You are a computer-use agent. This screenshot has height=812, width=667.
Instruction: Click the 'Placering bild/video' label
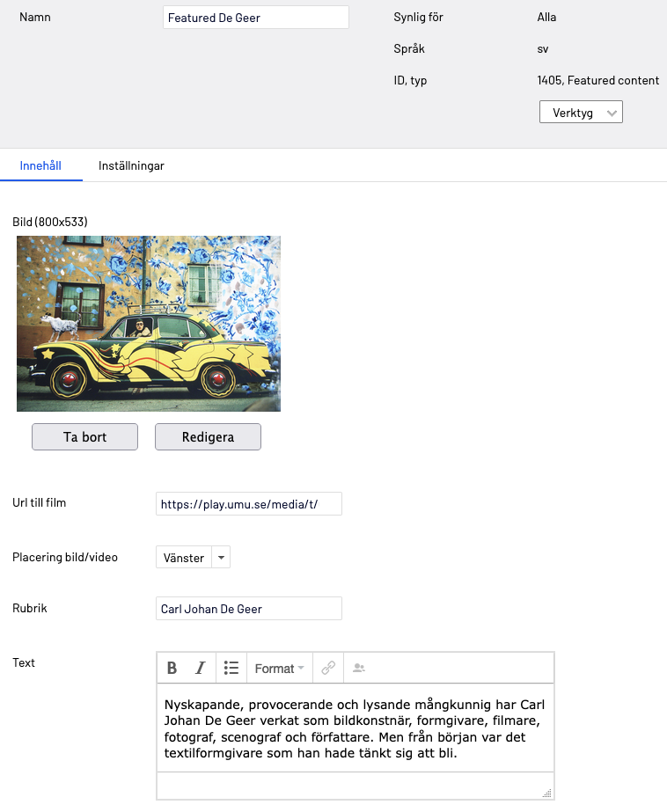click(x=65, y=557)
